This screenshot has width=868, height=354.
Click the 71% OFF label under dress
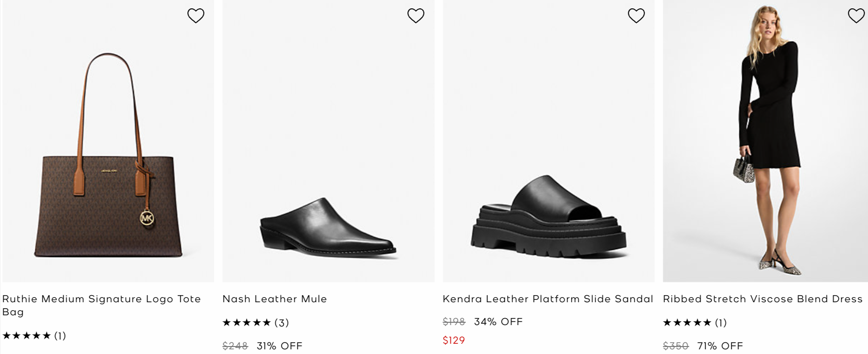coord(720,346)
